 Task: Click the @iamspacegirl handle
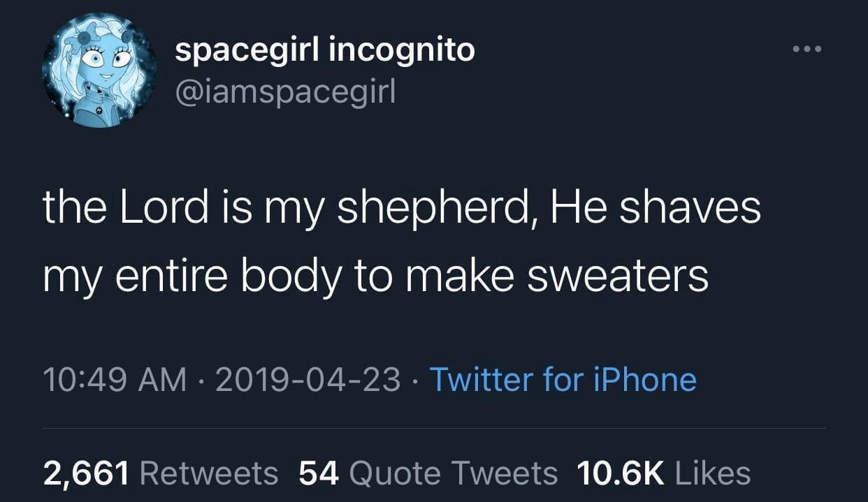coord(285,91)
